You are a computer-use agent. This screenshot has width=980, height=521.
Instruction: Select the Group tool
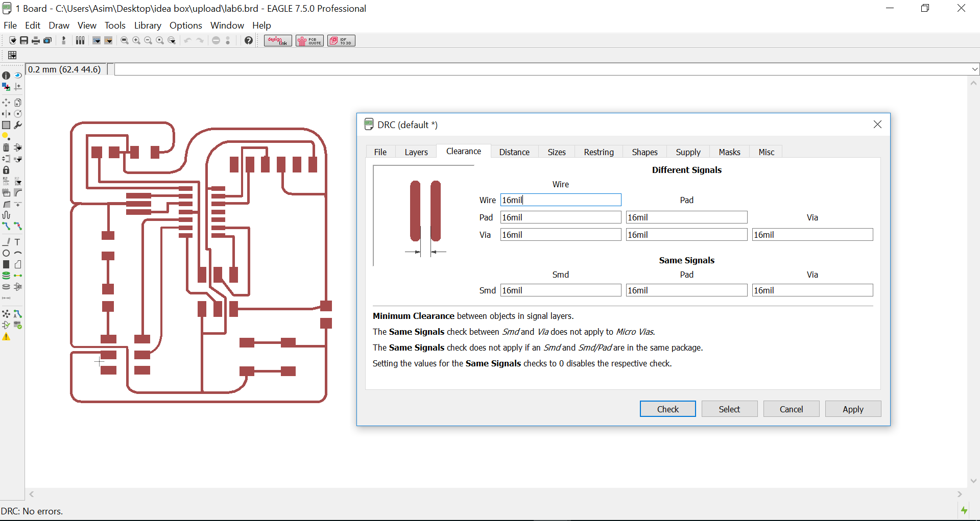coord(6,125)
